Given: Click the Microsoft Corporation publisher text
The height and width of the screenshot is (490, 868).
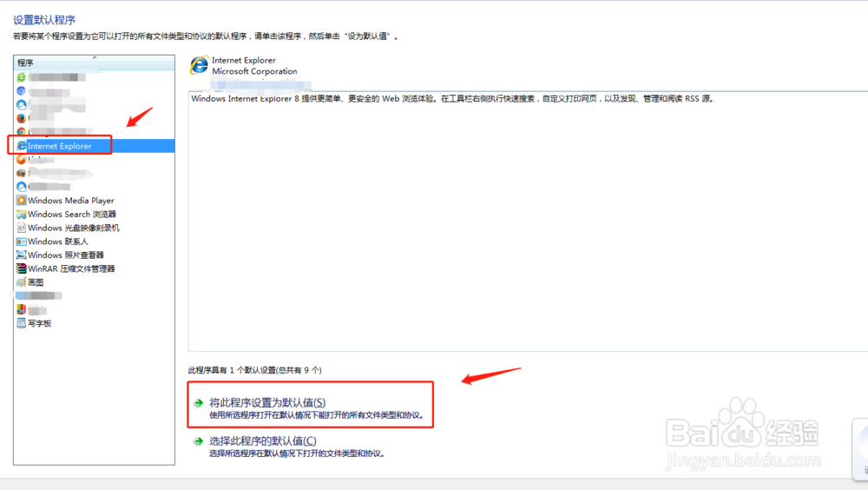Looking at the screenshot, I should 254,71.
